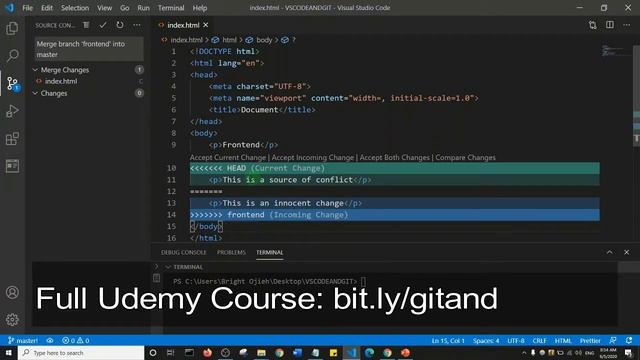Change line endings via CRLF
The width and height of the screenshot is (640, 360).
(539, 340)
